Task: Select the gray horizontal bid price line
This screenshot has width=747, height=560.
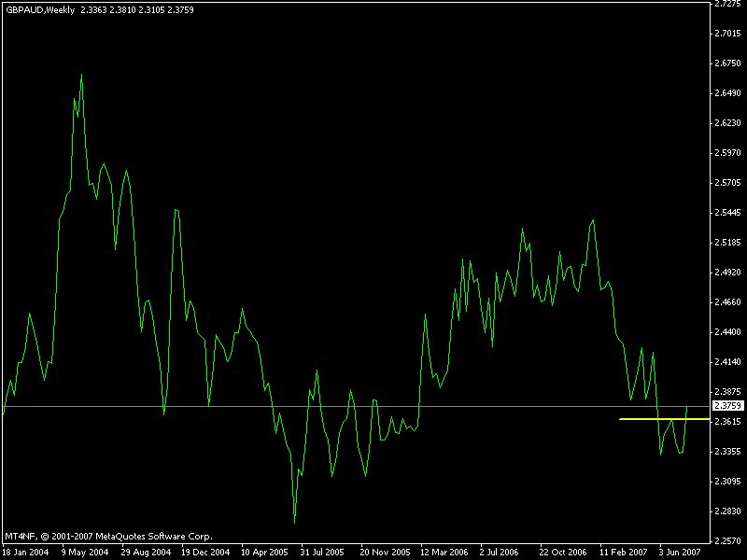Action: [373, 407]
